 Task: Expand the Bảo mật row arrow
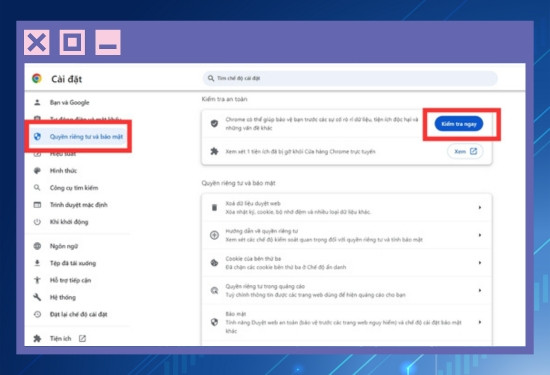(479, 322)
